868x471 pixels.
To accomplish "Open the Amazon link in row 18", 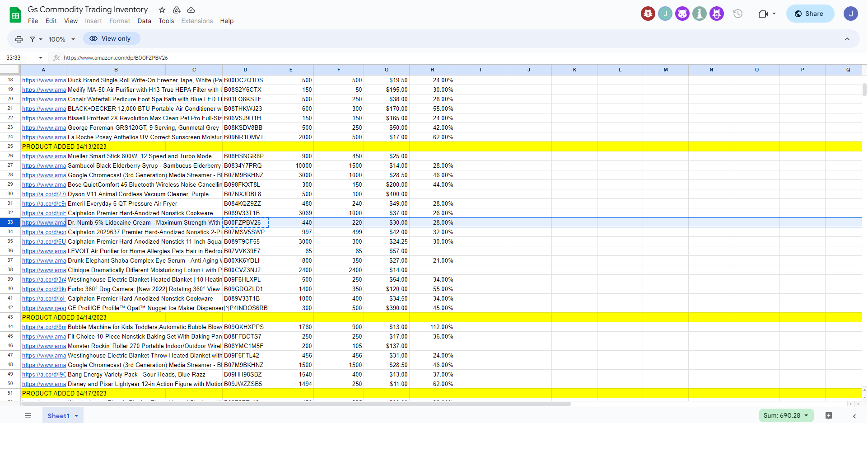I will click(44, 80).
